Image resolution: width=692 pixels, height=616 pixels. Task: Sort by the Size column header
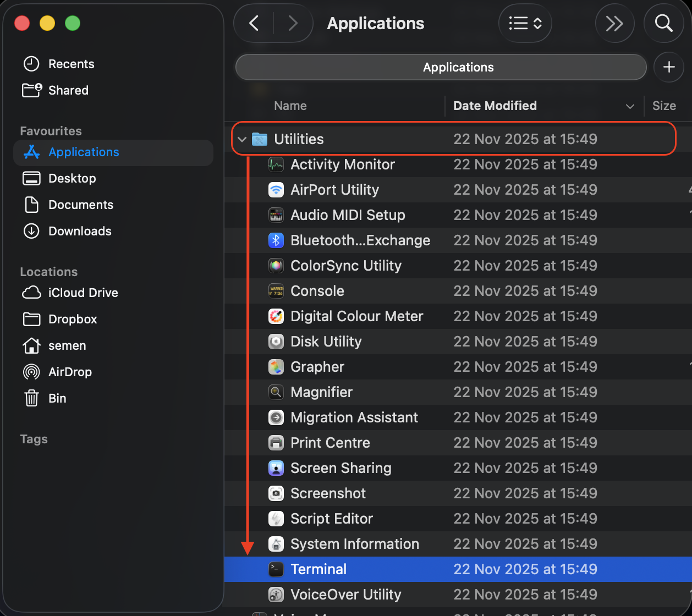coord(664,106)
